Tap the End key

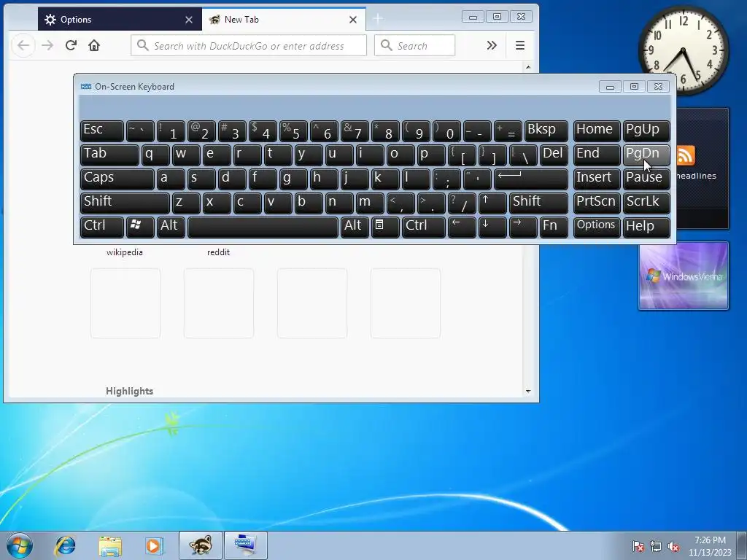point(597,155)
